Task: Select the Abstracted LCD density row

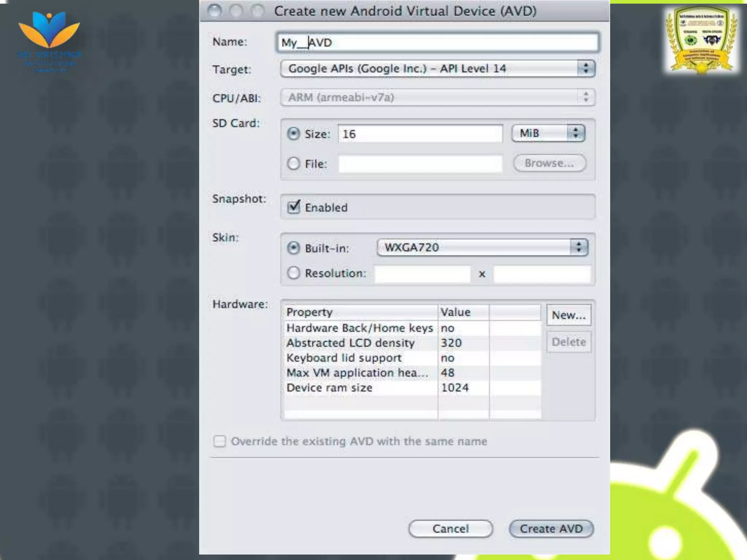Action: [412, 343]
